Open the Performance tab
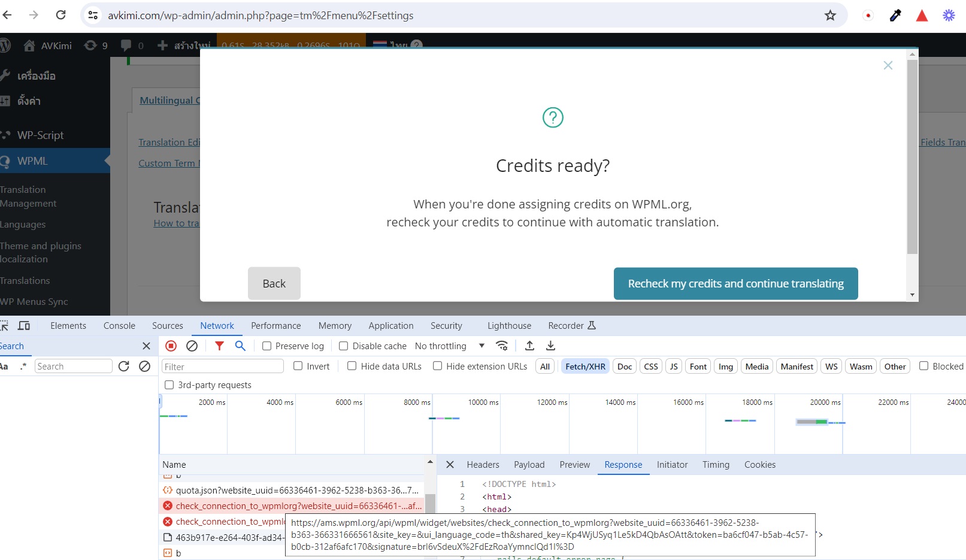Screen dimensions: 966x560 (x=276, y=326)
